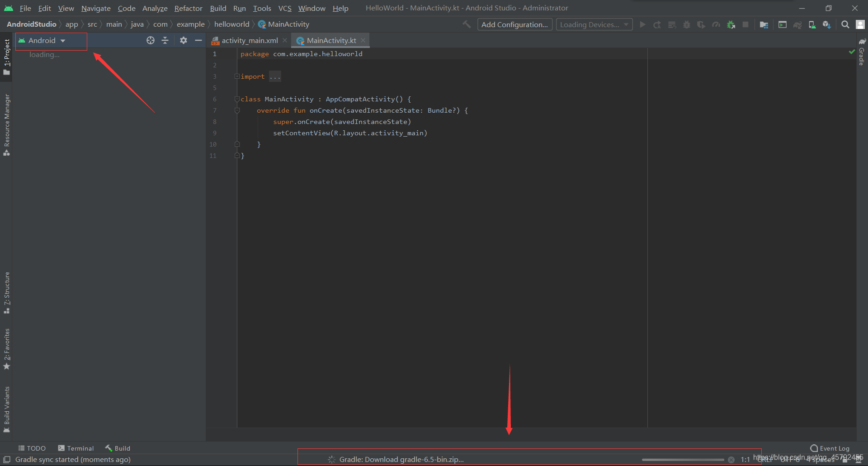Image resolution: width=868 pixels, height=466 pixels.
Task: Click the Profile app gauge icon
Action: pos(716,24)
